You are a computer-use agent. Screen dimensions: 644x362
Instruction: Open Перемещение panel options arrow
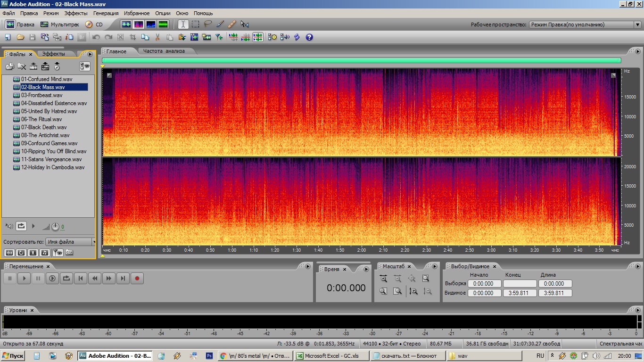308,266
